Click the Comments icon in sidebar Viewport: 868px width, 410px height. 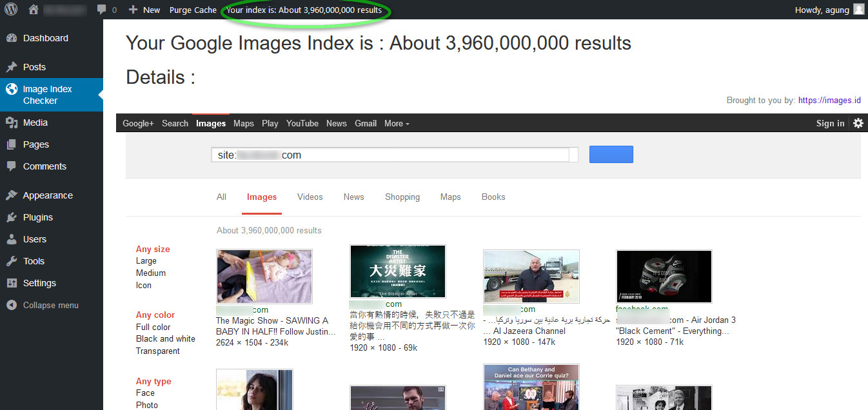pyautogui.click(x=11, y=166)
